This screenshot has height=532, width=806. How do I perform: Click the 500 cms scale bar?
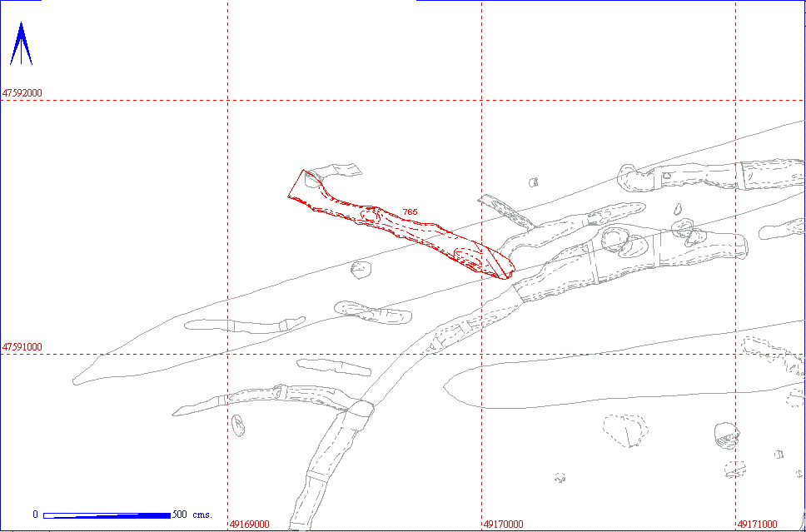pyautogui.click(x=107, y=515)
